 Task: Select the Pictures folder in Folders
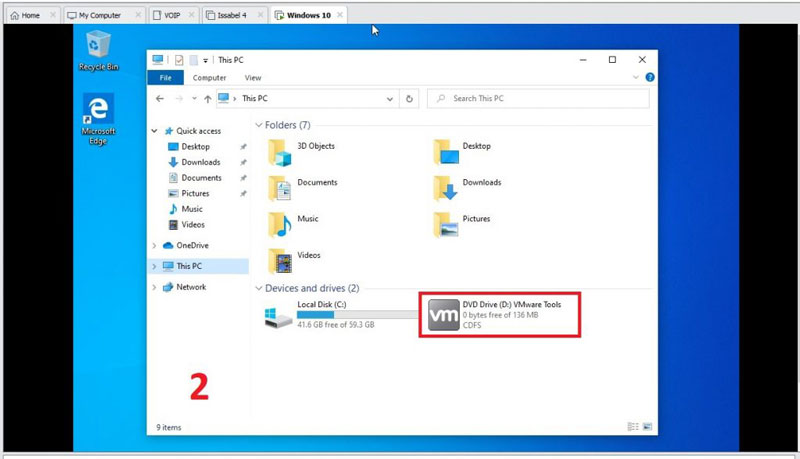coord(462,224)
